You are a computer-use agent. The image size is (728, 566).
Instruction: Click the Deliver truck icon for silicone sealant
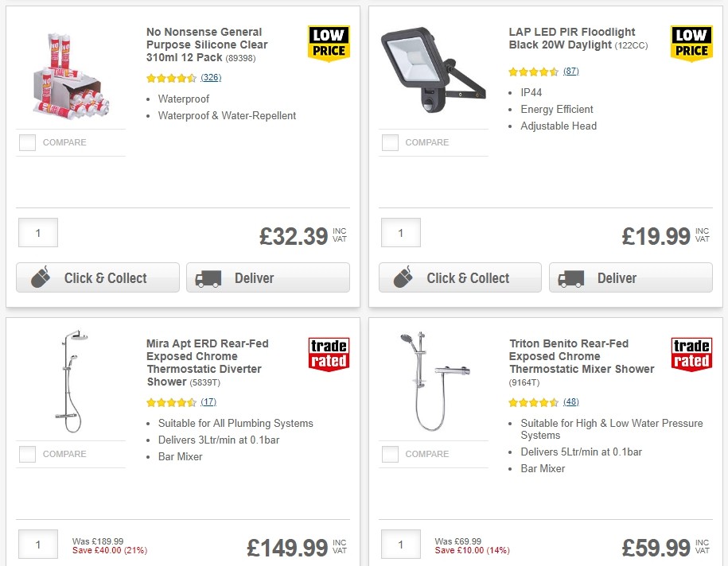[x=207, y=278]
